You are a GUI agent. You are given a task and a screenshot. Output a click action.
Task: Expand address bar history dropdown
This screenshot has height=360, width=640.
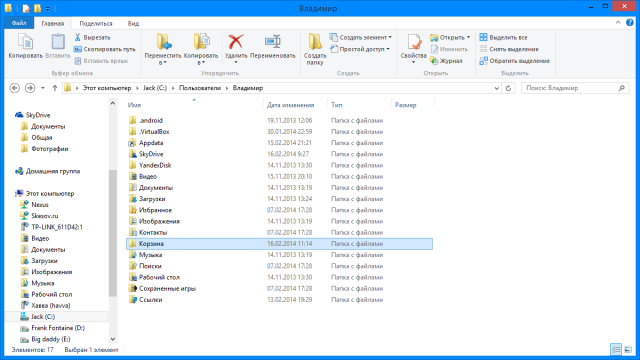pos(496,88)
